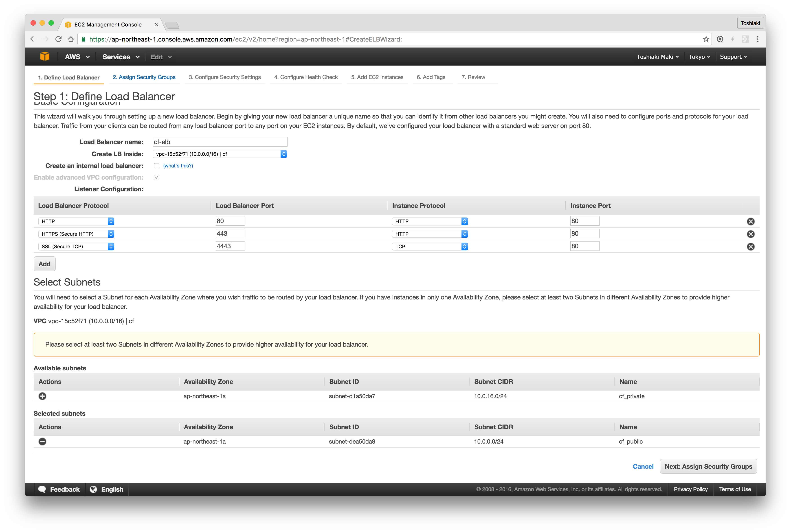Click the secure lock icon in address bar
Image resolution: width=791 pixels, height=532 pixels.
(x=83, y=39)
